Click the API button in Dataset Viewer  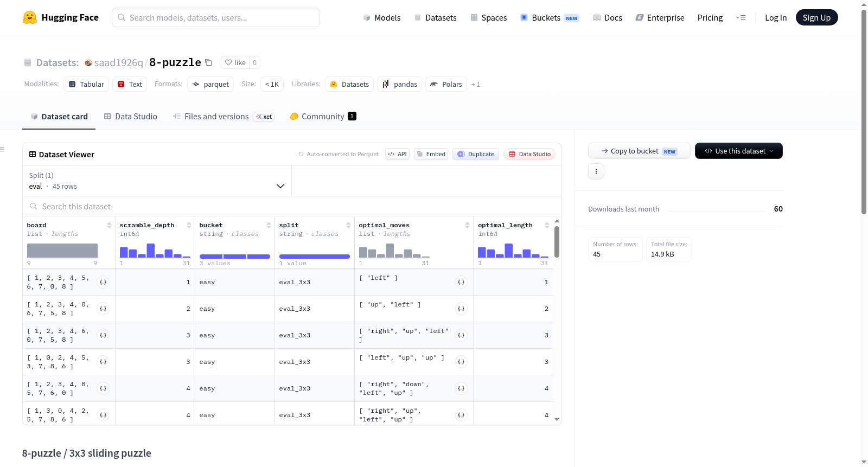[x=398, y=154]
